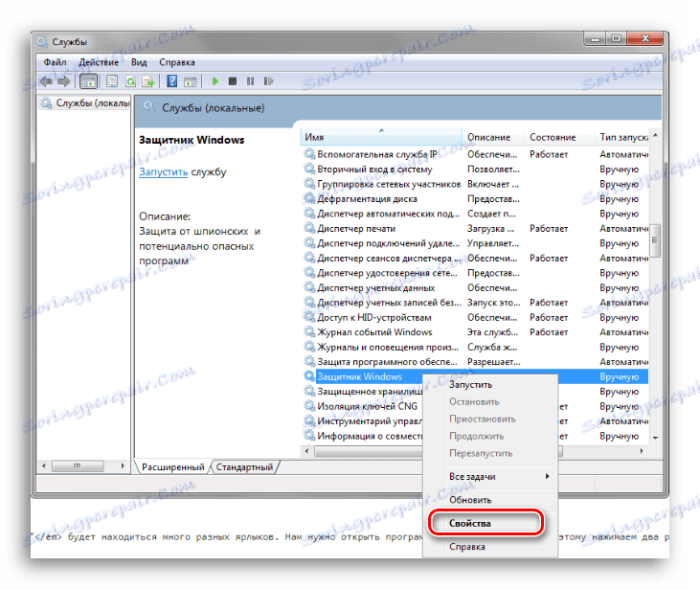Sort by the Тип запуска column header
The height and width of the screenshot is (589, 700).
(x=622, y=137)
